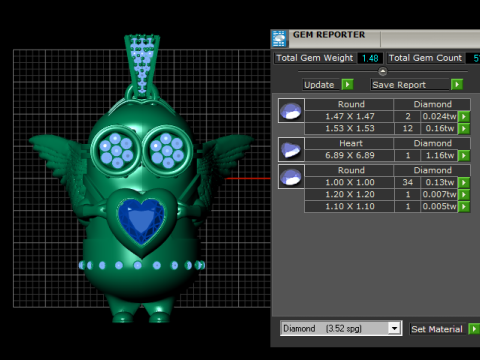
Task: Click the count 12 cell
Action: click(x=408, y=128)
